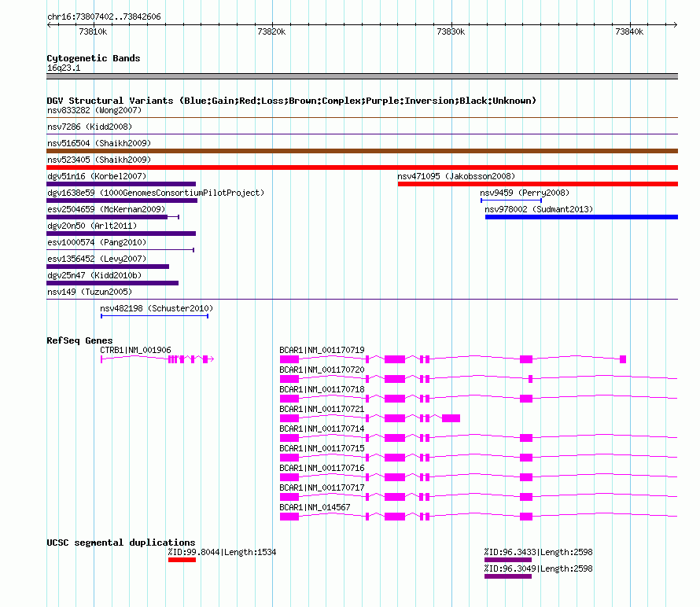This screenshot has width=700, height=607.
Task: Click the BCAR1|NM_001170718 transcript label
Action: pos(322,389)
